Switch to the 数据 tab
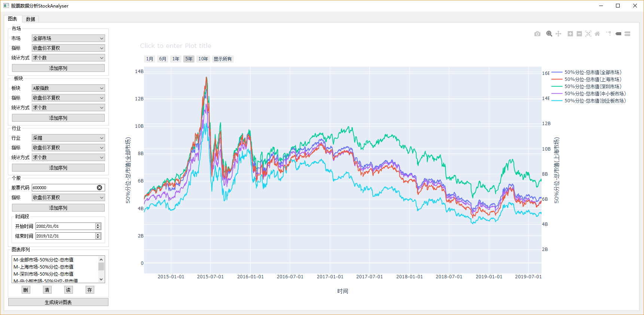 pos(31,19)
